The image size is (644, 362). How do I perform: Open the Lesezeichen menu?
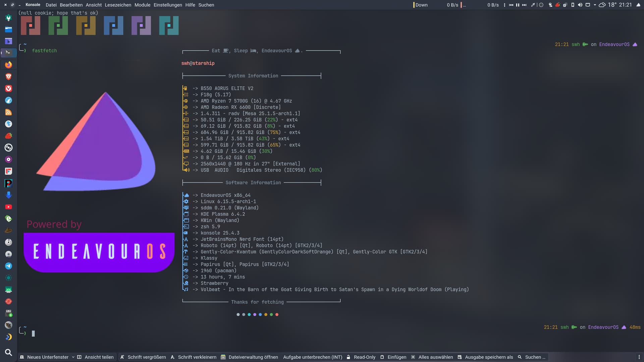[x=118, y=5]
